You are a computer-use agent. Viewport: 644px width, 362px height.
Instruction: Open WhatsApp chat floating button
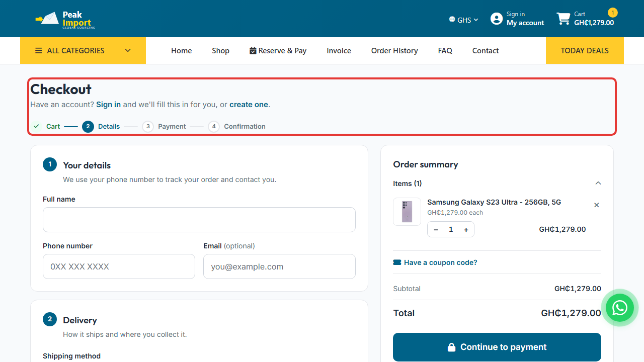pos(619,308)
